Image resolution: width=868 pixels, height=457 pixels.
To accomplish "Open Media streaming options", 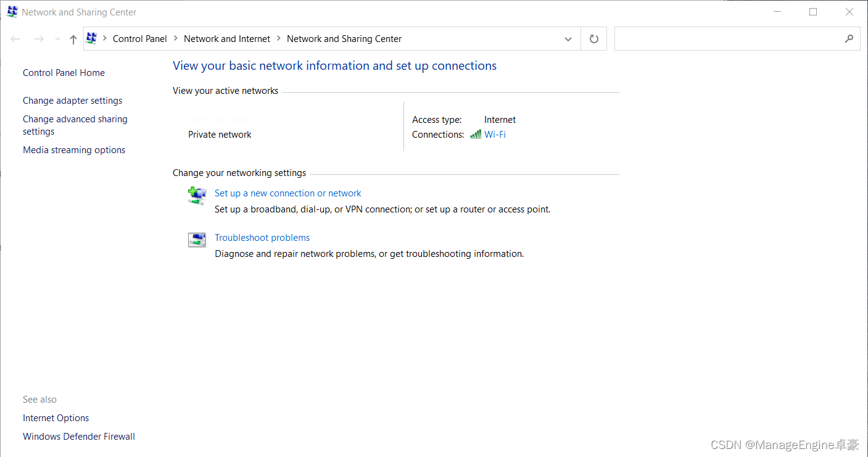I will [x=74, y=150].
